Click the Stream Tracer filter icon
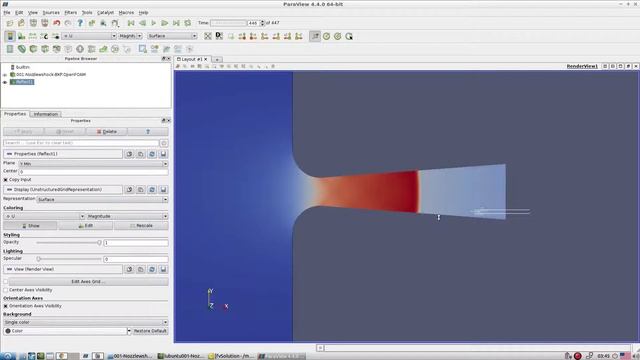The image size is (640, 360). [91, 49]
